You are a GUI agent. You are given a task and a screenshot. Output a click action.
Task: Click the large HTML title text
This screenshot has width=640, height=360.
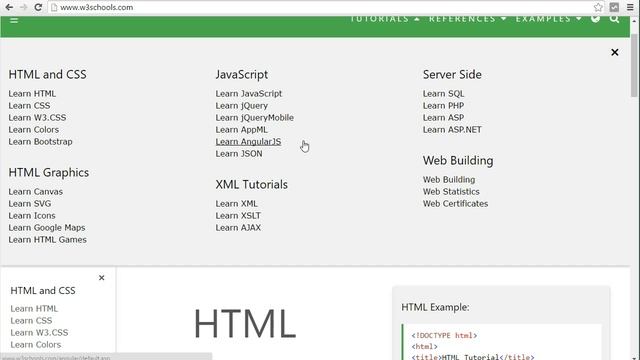[244, 324]
